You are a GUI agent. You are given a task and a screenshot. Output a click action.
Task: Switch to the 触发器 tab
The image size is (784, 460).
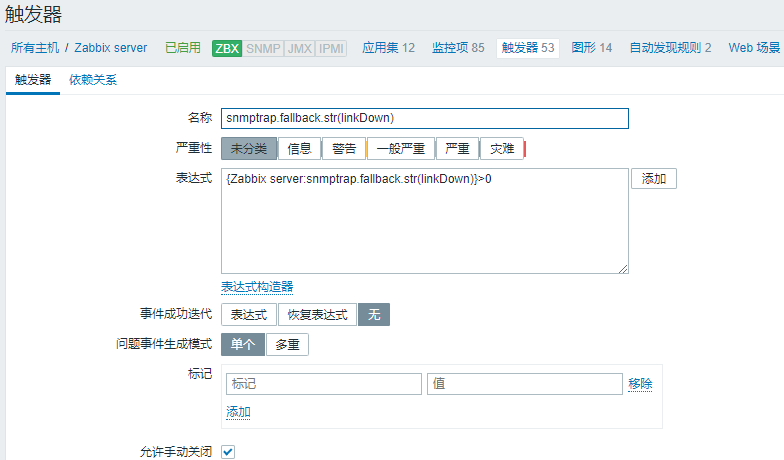pos(33,80)
